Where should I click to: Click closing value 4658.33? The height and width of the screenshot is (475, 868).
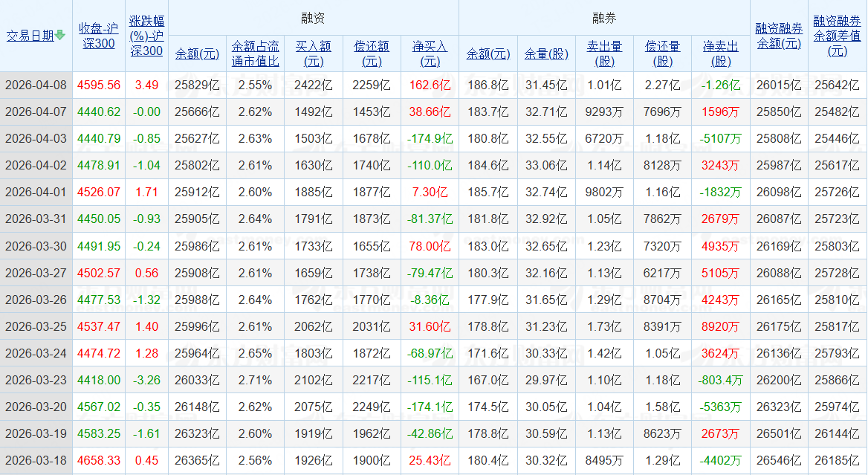click(x=99, y=461)
